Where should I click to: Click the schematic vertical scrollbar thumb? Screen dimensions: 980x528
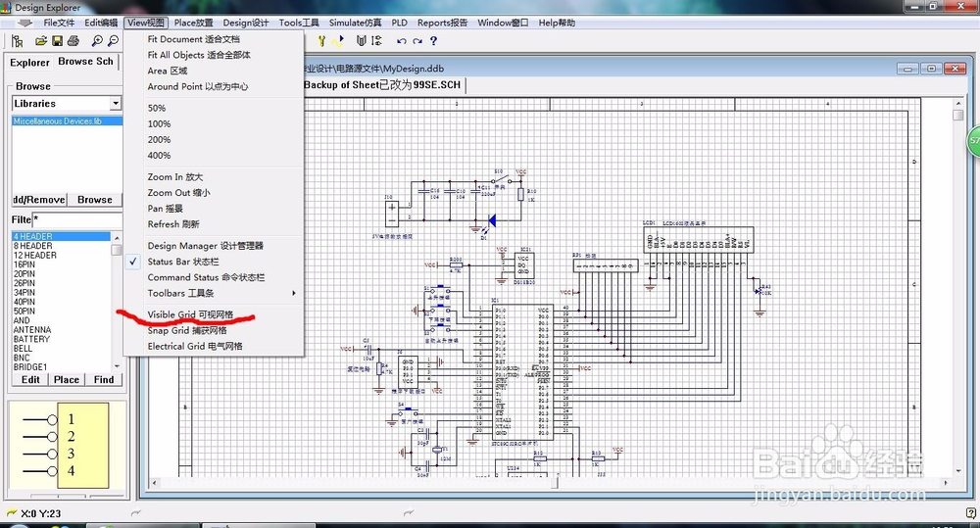[x=958, y=115]
